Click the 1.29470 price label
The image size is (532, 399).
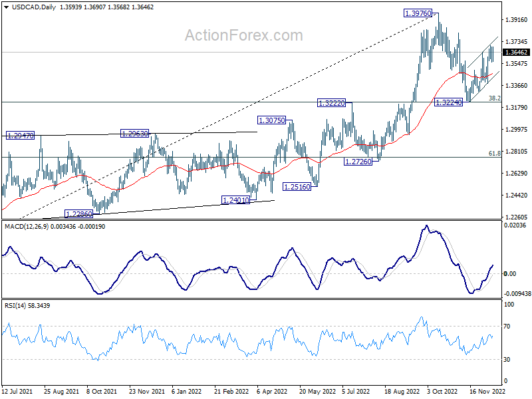coord(21,136)
